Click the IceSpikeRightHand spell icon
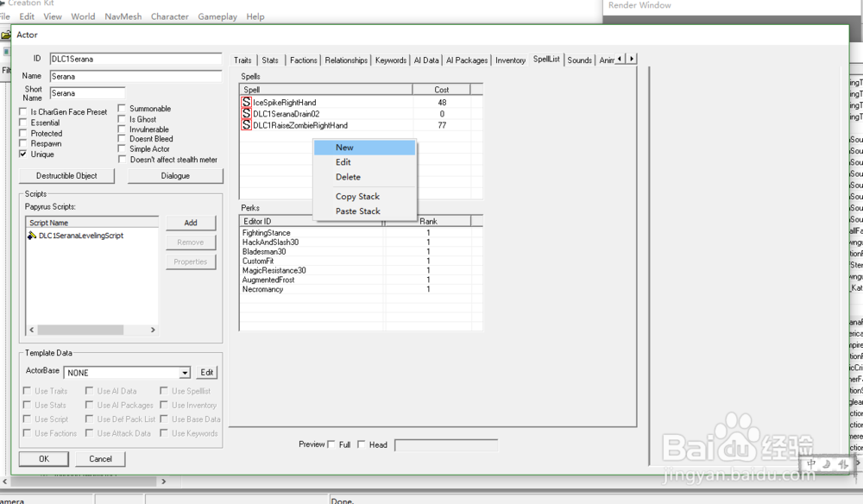 [246, 103]
